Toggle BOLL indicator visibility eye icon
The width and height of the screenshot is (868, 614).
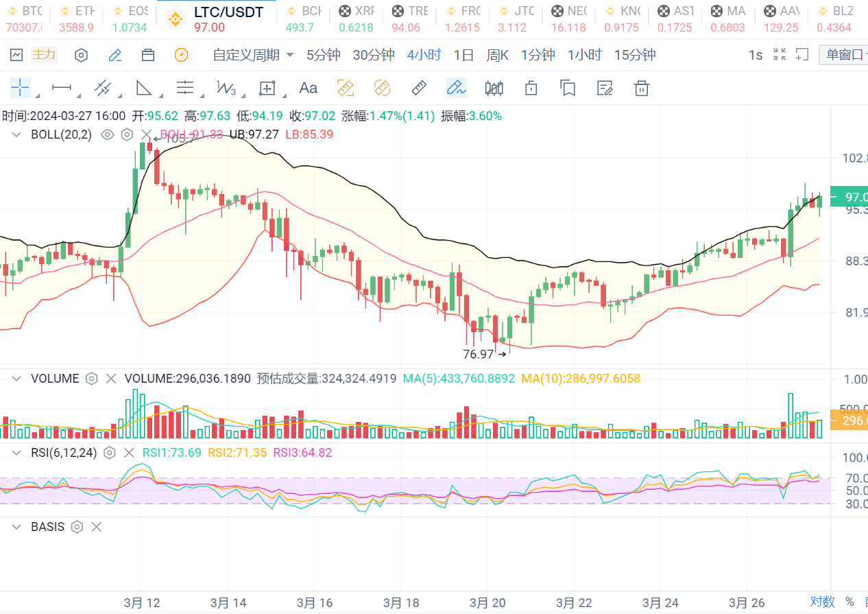click(107, 134)
